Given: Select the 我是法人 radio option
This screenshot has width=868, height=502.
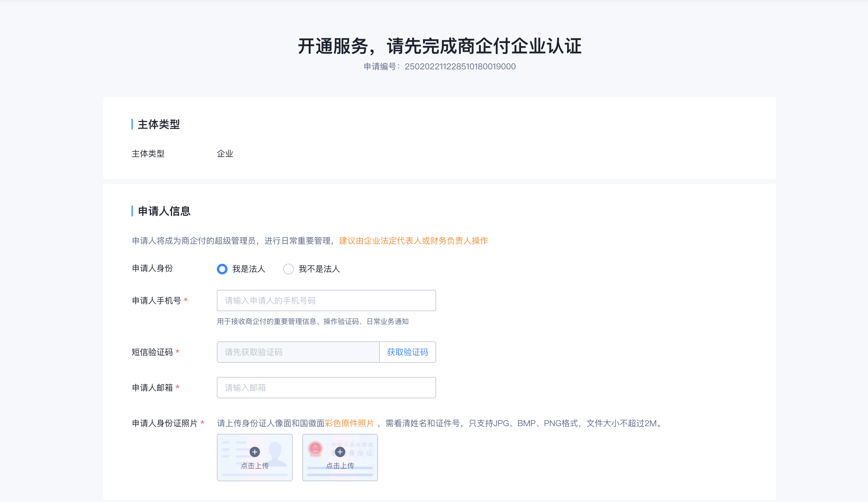Looking at the screenshot, I should [222, 269].
